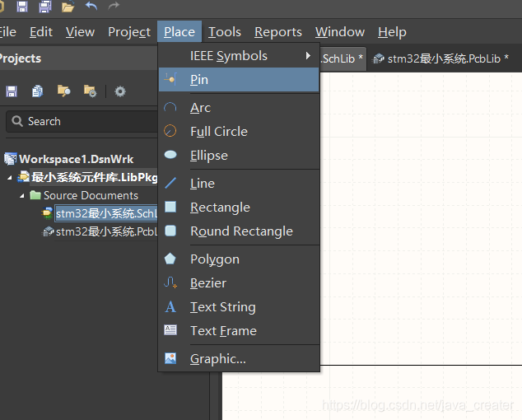This screenshot has width=522, height=420.
Task: Switch to stm32最小系统.PcbLib tab
Action: pyautogui.click(x=441, y=58)
